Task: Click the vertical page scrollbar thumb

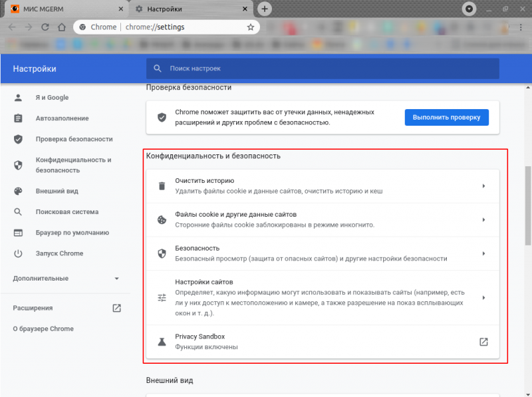Action: (x=528, y=206)
